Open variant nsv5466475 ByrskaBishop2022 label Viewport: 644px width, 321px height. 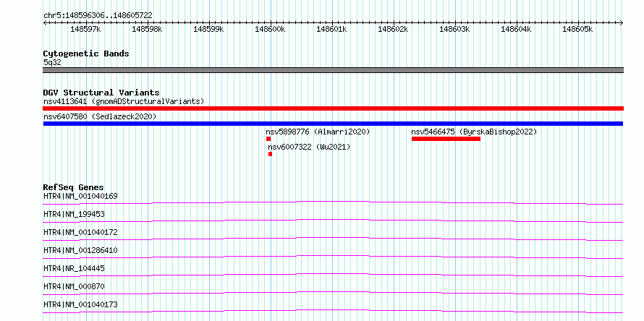475,132
